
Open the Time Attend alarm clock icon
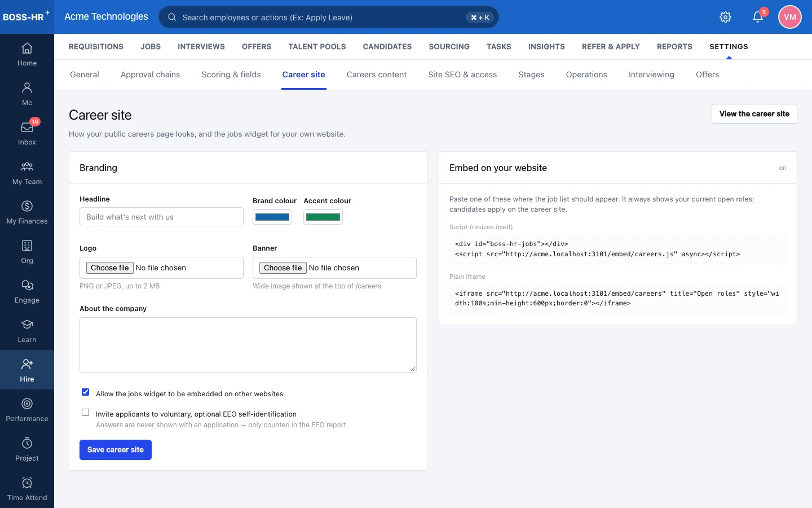click(27, 483)
